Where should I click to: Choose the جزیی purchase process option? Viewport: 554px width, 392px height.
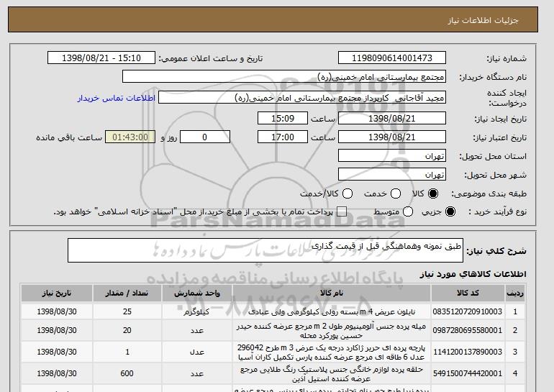pyautogui.click(x=450, y=211)
